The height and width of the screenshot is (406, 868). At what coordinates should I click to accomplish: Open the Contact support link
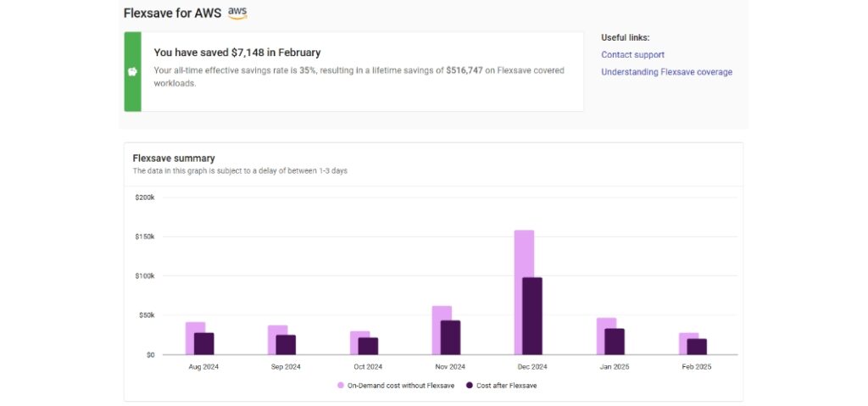[632, 55]
